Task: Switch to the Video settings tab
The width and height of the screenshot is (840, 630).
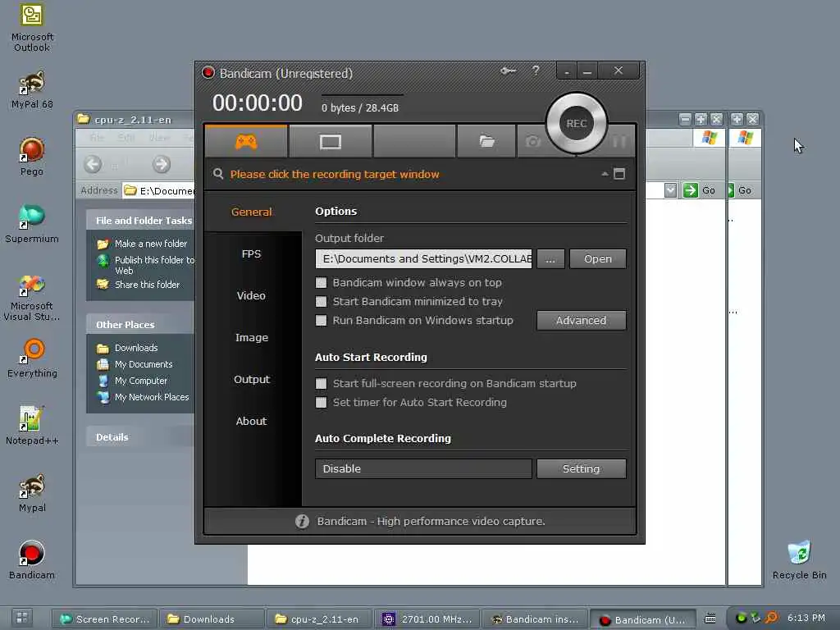Action: tap(252, 295)
